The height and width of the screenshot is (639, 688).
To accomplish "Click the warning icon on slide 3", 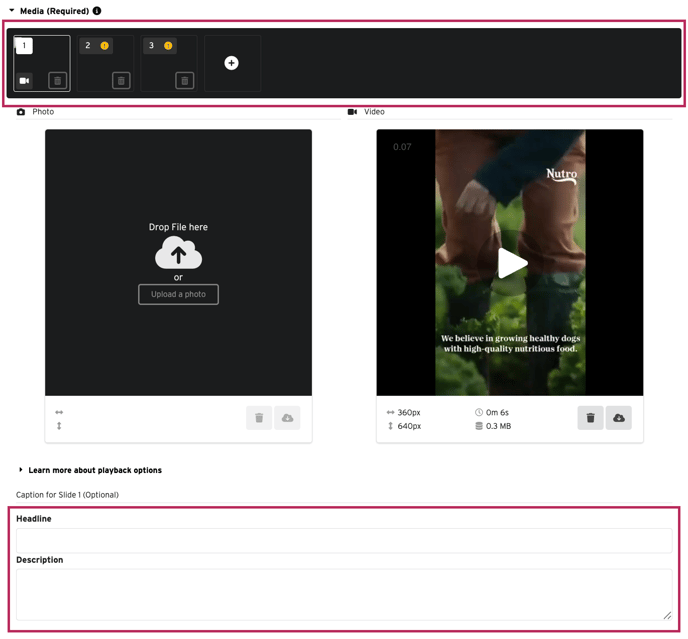I will pyautogui.click(x=168, y=46).
